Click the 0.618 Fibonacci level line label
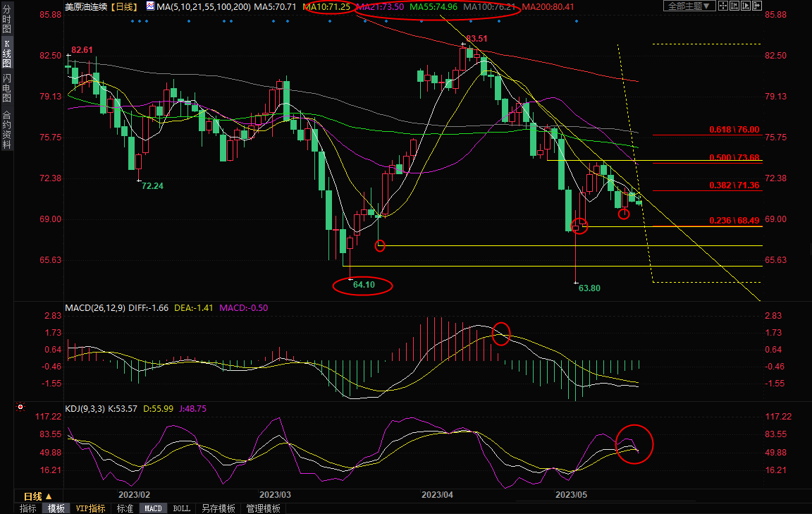The image size is (812, 514). click(x=734, y=130)
